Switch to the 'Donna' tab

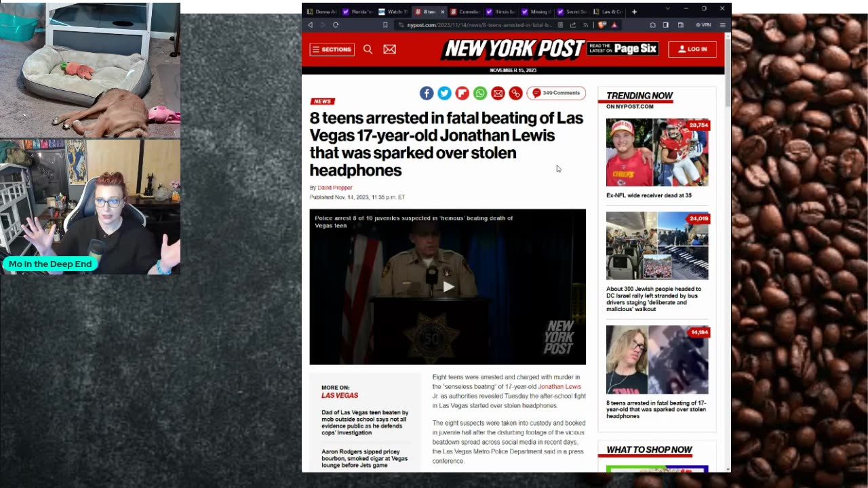coord(321,12)
